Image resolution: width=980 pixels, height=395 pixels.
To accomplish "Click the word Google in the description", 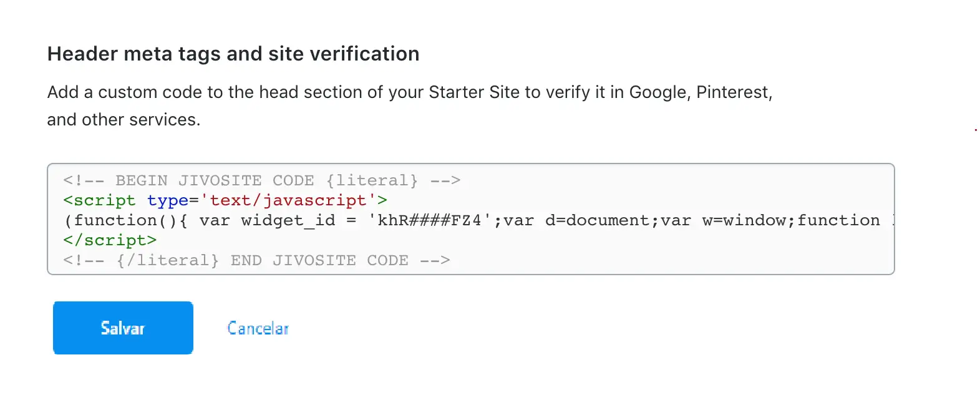I will 658,92.
